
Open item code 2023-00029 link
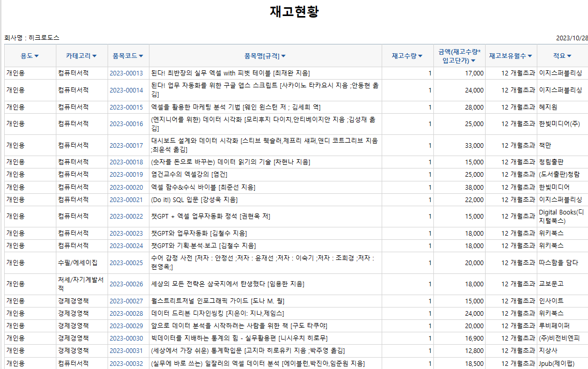click(x=126, y=326)
